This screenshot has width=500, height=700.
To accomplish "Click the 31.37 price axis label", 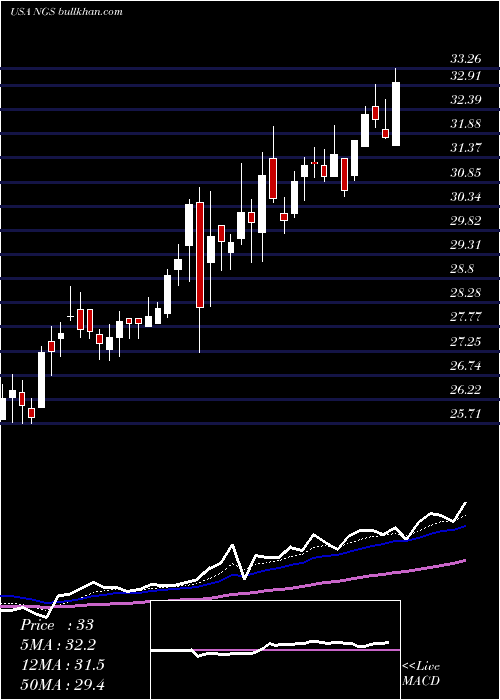I will point(466,148).
